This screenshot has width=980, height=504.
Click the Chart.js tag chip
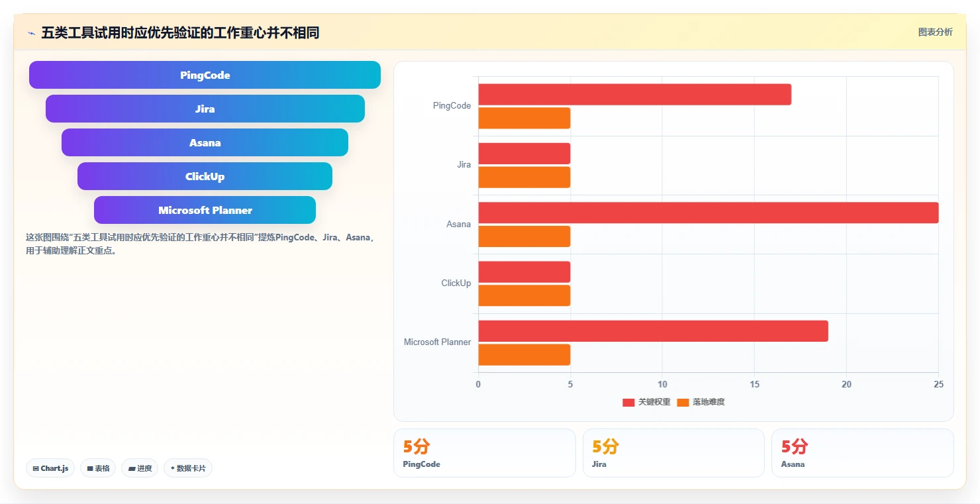pos(51,468)
